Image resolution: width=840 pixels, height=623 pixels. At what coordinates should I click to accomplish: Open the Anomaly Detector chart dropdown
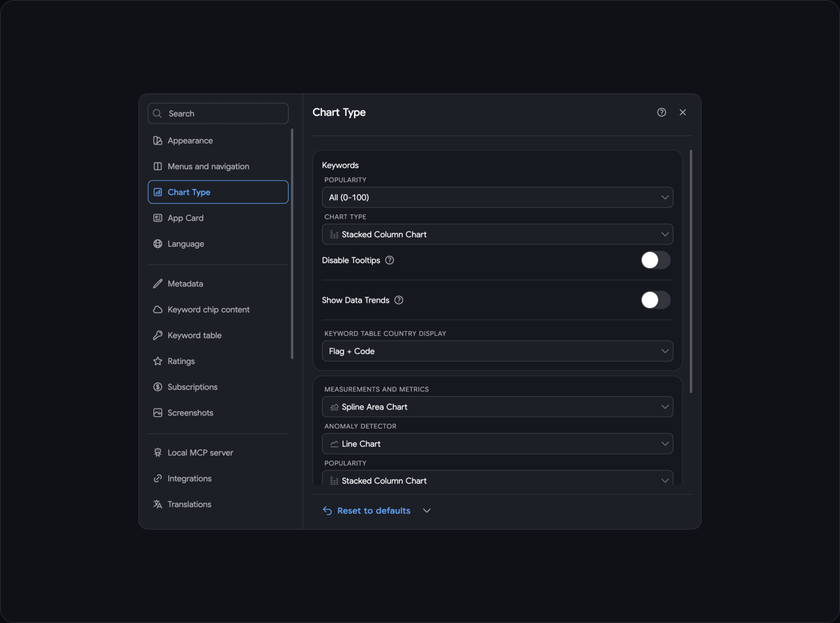pos(498,444)
